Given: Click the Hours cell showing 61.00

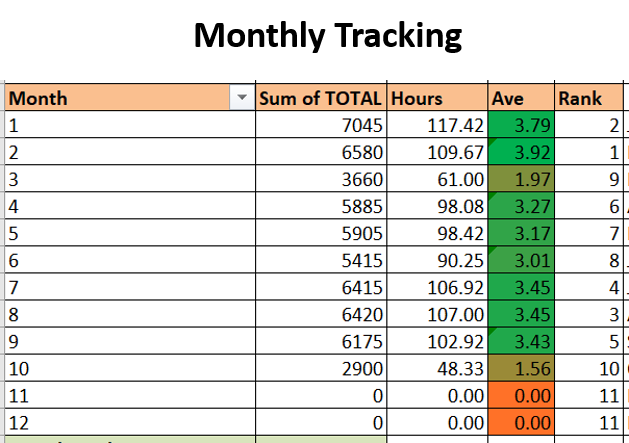Looking at the screenshot, I should pyautogui.click(x=436, y=180).
